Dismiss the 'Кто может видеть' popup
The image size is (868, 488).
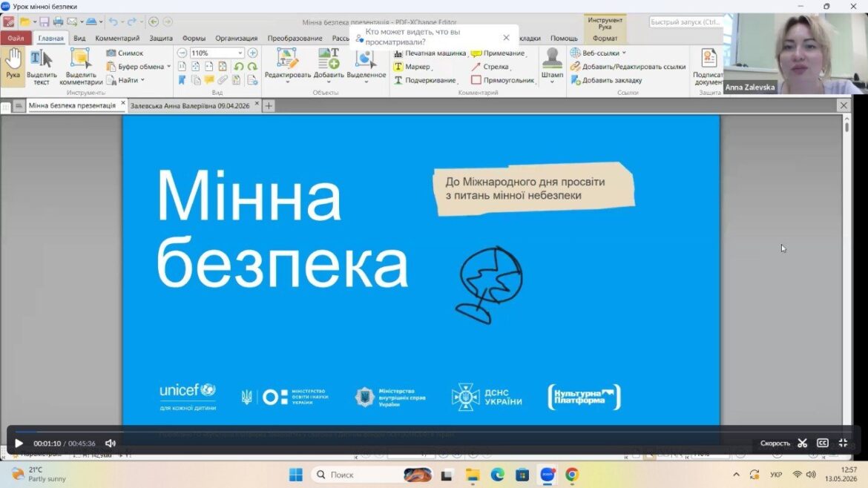coord(506,38)
